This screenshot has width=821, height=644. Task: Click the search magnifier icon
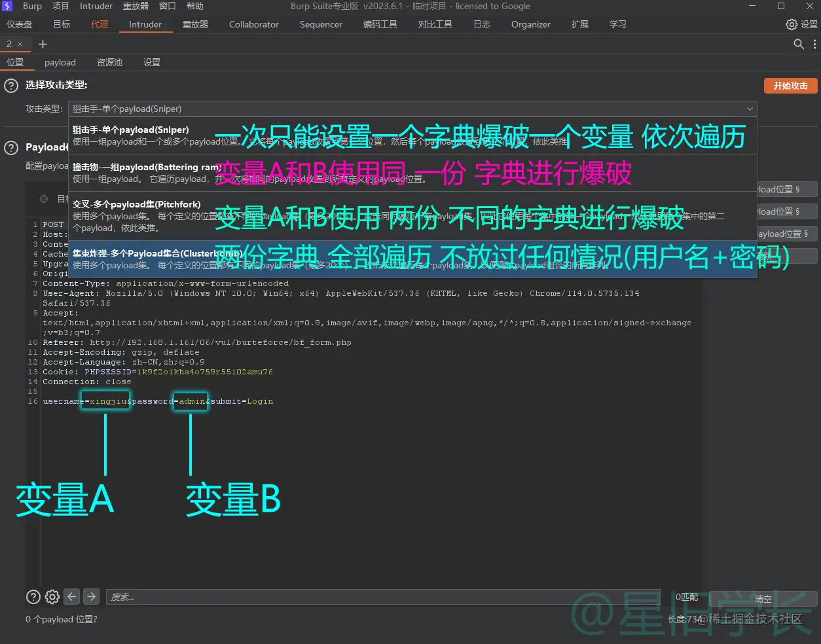[x=799, y=44]
